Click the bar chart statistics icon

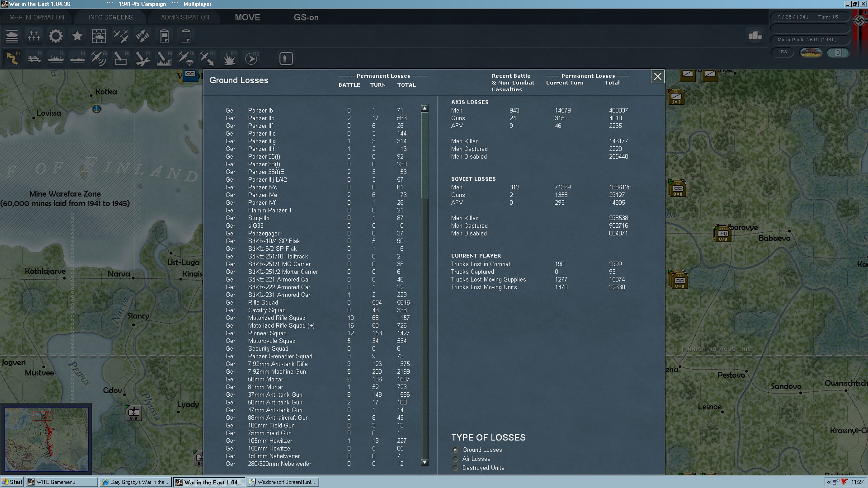click(755, 35)
